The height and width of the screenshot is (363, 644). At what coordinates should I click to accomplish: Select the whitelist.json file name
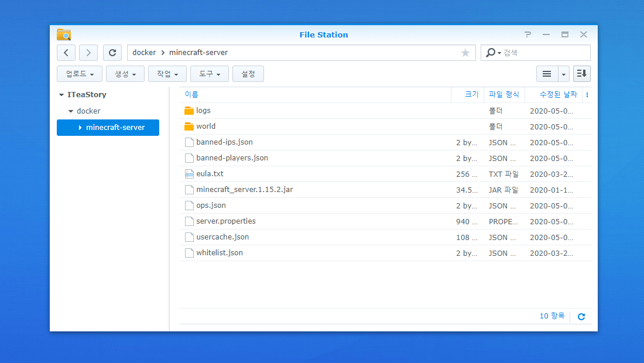tap(220, 252)
